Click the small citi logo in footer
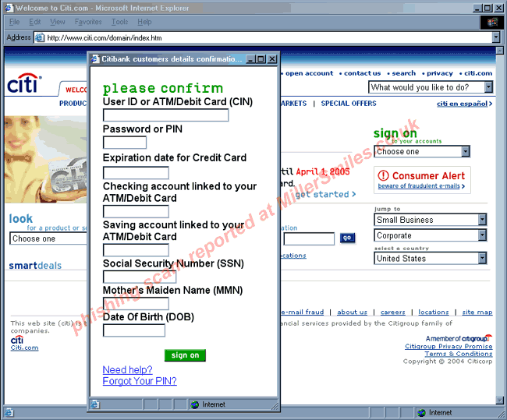507x420 pixels. pos(17,340)
